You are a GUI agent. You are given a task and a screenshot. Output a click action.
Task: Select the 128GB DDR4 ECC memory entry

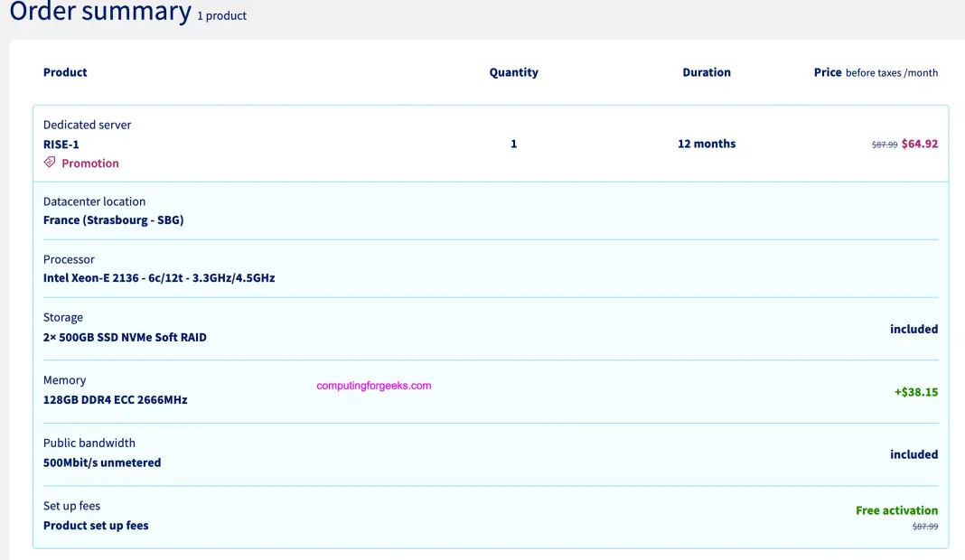[x=116, y=399]
